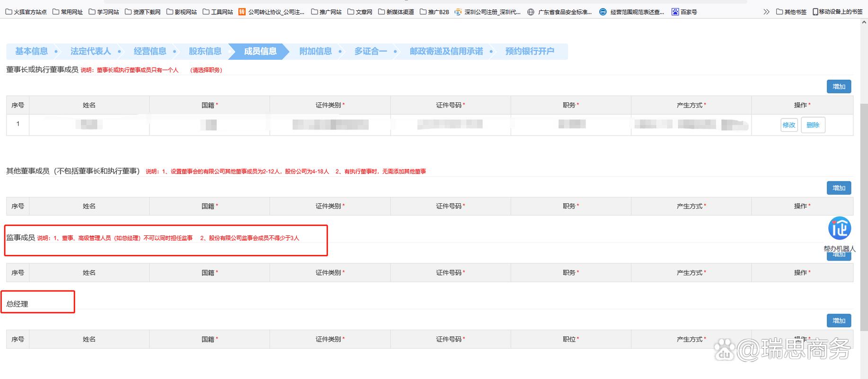Go to the 经营信息 step tab

150,51
